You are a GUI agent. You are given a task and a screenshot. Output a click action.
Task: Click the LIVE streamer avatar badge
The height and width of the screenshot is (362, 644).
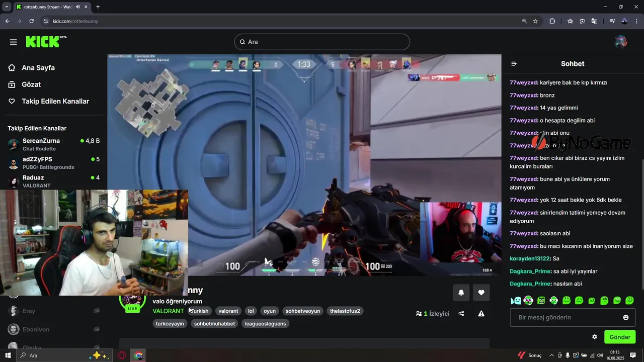132,303
